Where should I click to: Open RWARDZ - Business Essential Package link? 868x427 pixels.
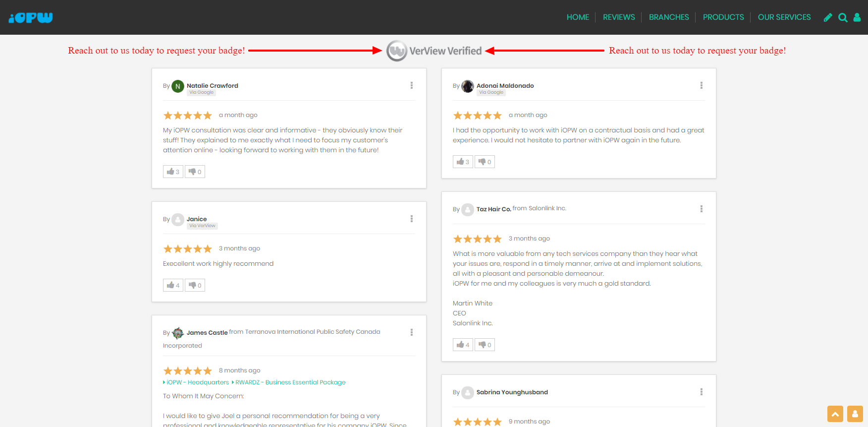290,382
